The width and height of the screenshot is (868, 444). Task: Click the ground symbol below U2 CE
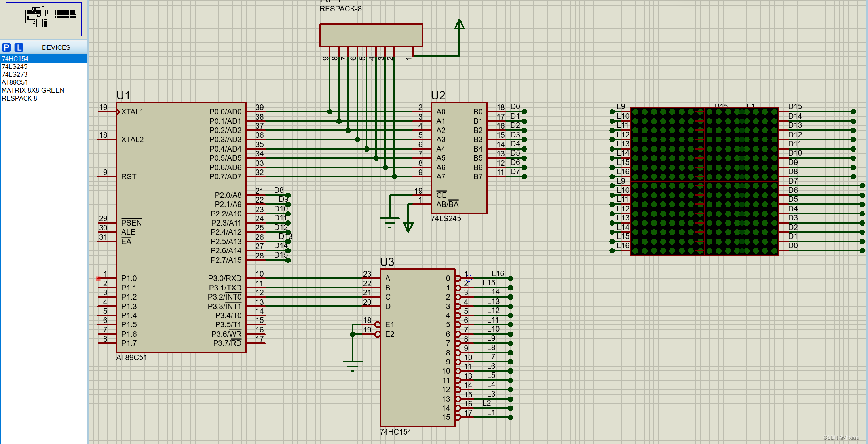(x=389, y=222)
